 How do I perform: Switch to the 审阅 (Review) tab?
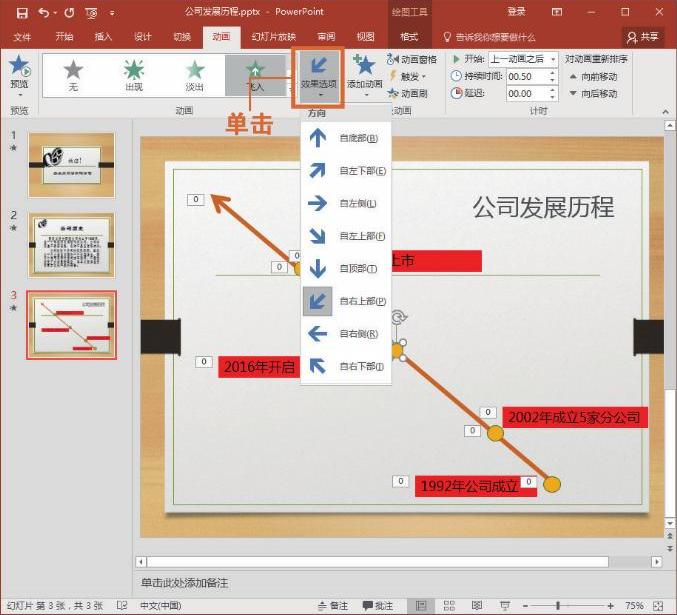point(326,37)
